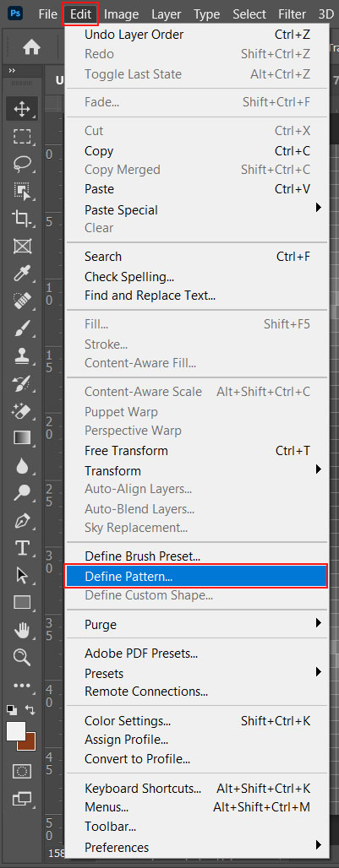This screenshot has height=868, width=339.
Task: Select the Eyedropper tool
Action: pos(22,273)
